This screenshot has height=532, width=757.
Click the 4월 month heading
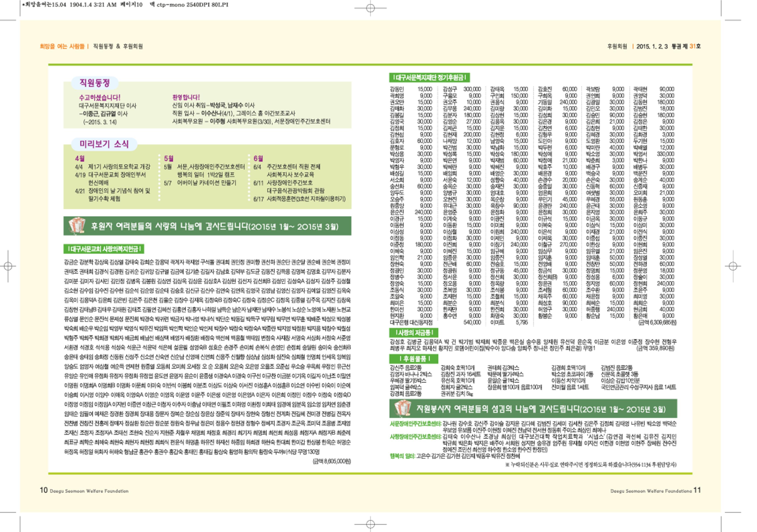[80, 158]
